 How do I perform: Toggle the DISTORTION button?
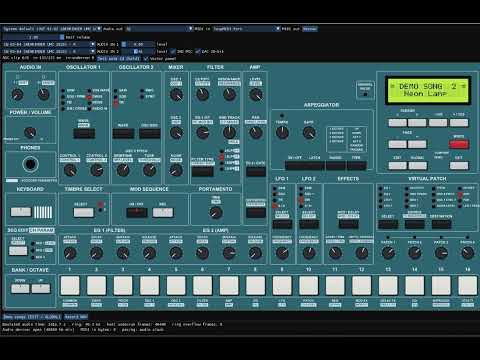[256, 212]
